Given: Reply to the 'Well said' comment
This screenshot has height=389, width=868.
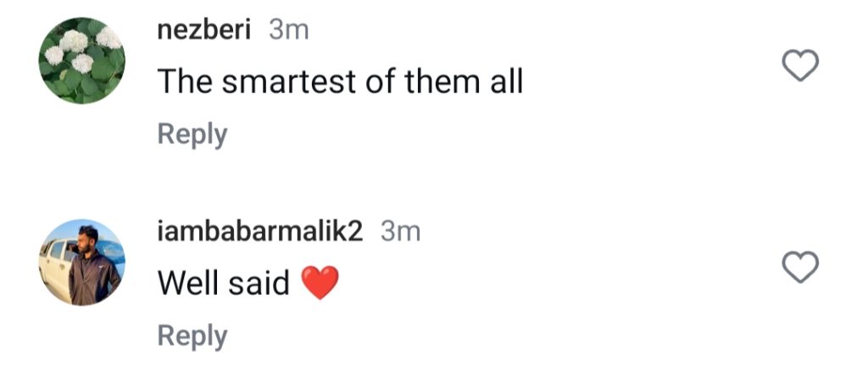Looking at the screenshot, I should coord(192,336).
